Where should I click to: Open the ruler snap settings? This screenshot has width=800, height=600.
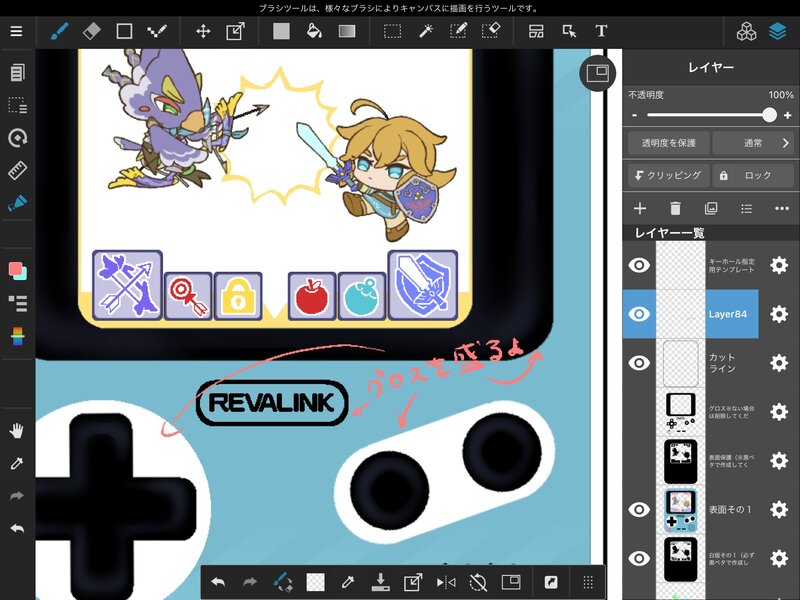pos(17,170)
